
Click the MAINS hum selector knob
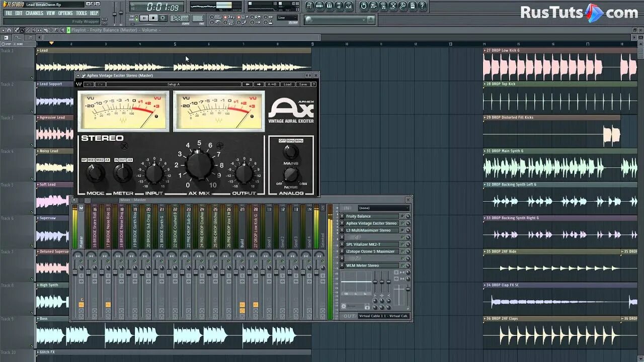coord(290,151)
